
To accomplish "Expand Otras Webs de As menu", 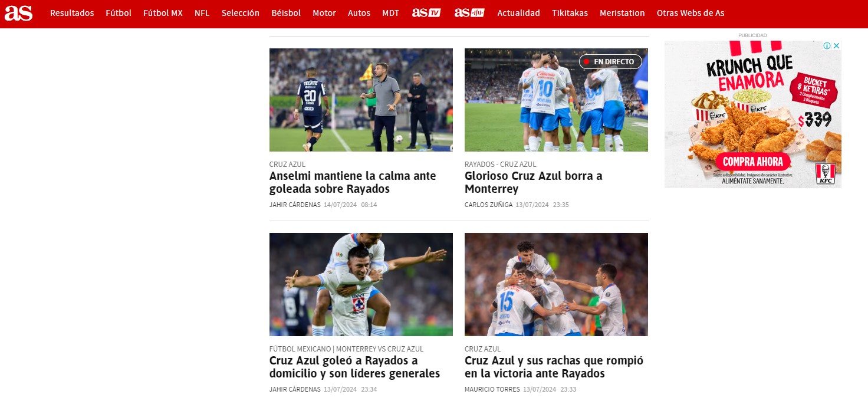I will coord(691,13).
